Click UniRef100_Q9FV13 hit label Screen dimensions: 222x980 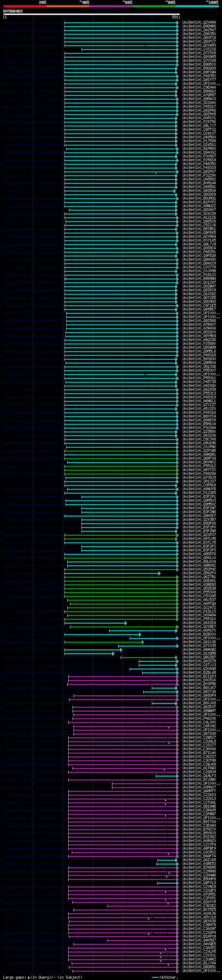(x=199, y=883)
